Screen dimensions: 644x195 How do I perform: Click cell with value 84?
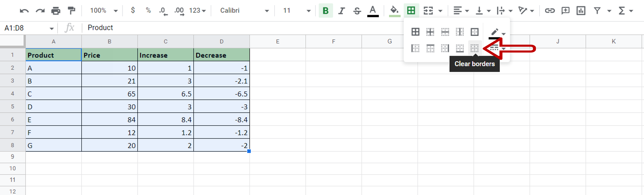pos(109,119)
